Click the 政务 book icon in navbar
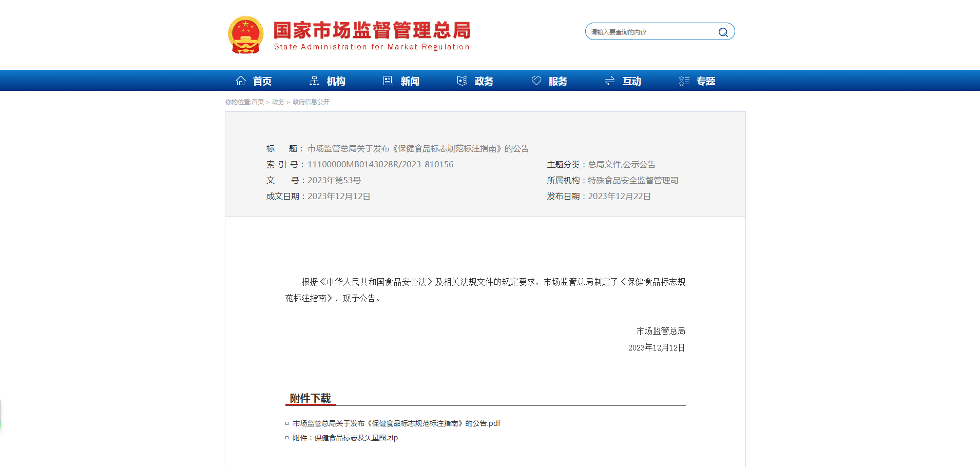The width and height of the screenshot is (980, 467). (462, 80)
